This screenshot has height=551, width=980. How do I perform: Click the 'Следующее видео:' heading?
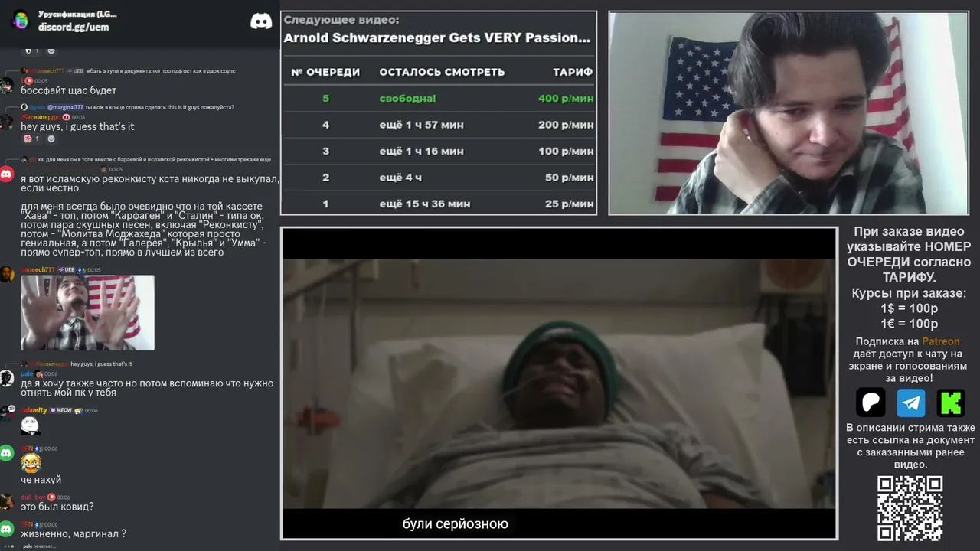[x=341, y=20]
